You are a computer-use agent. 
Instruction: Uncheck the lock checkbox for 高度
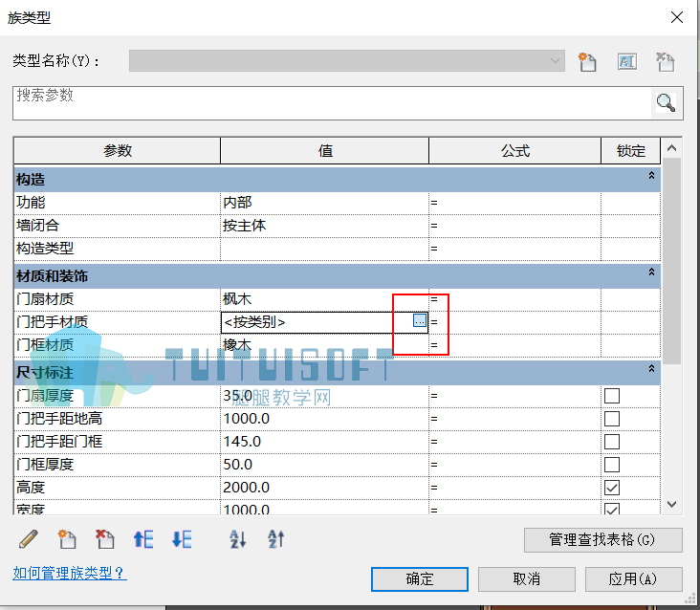[x=612, y=488]
